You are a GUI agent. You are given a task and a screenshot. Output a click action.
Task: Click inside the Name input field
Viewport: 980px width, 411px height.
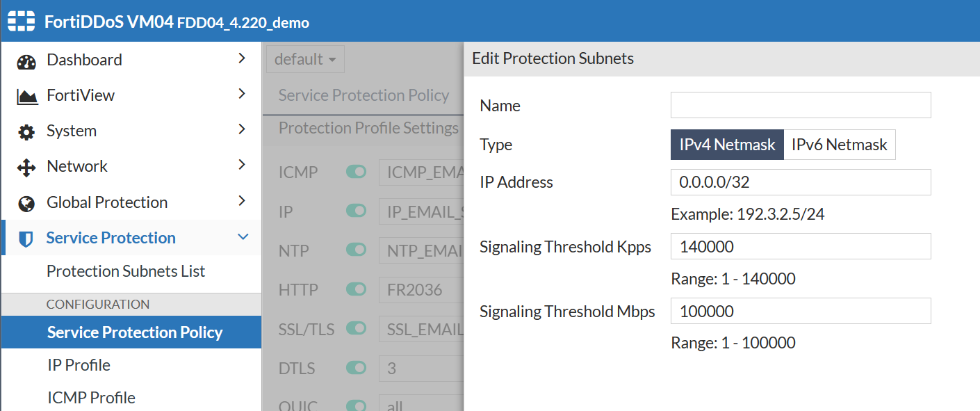800,105
